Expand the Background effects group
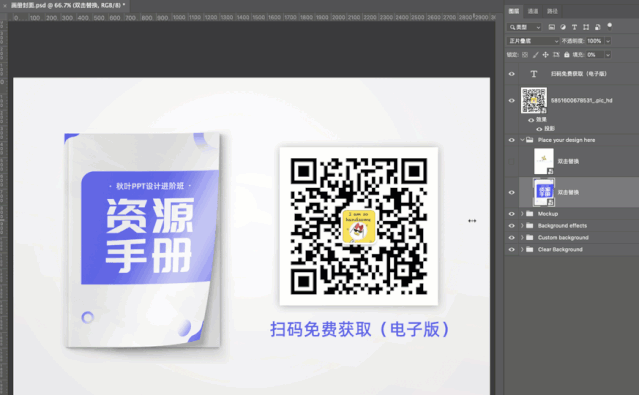 point(522,226)
